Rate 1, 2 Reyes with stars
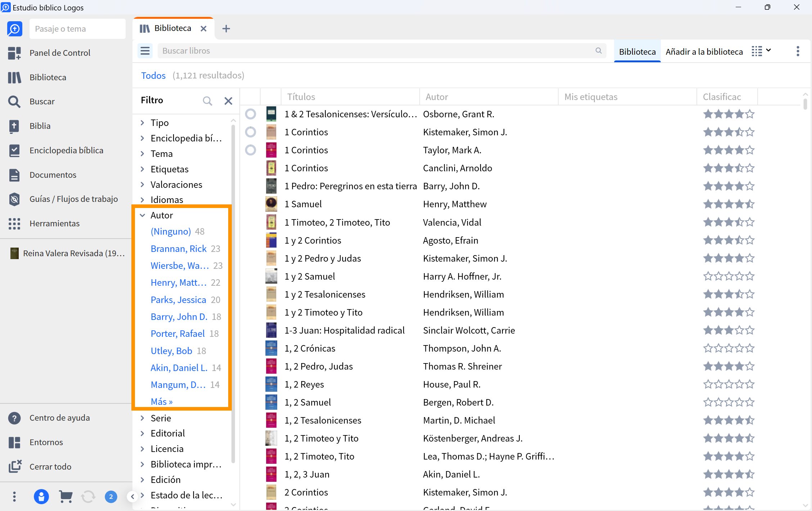The width and height of the screenshot is (812, 511). [x=729, y=384]
